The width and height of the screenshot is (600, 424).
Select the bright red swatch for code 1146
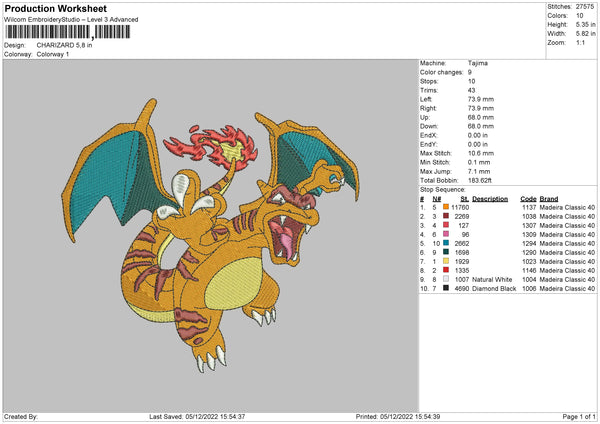pos(446,270)
